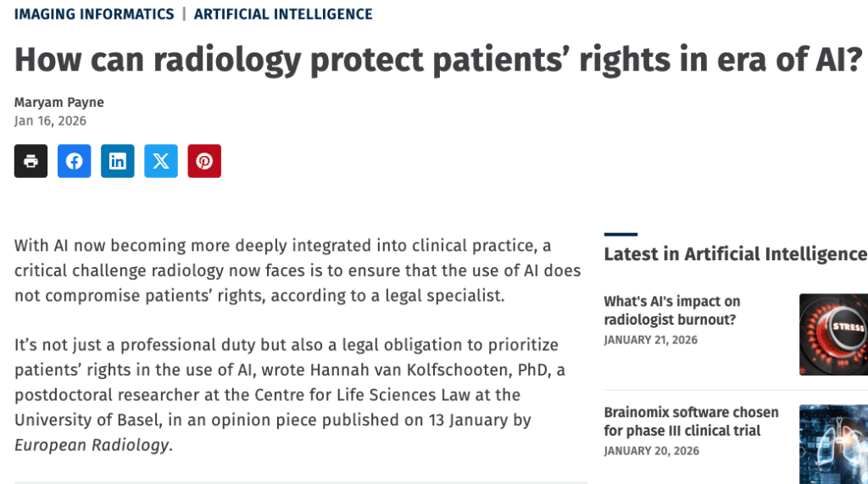Open the radiologist burnout article link
Viewport: 868px width, 484px height.
tap(671, 310)
